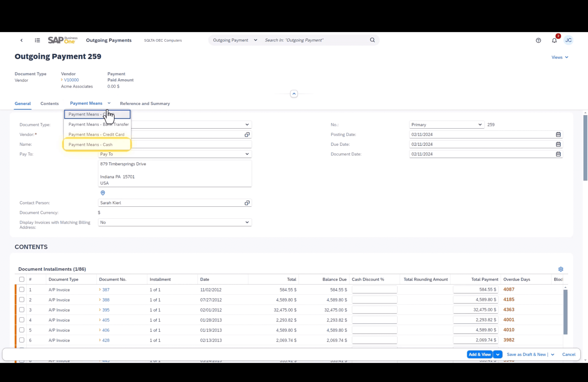Switch to the Contents tab

tap(49, 104)
